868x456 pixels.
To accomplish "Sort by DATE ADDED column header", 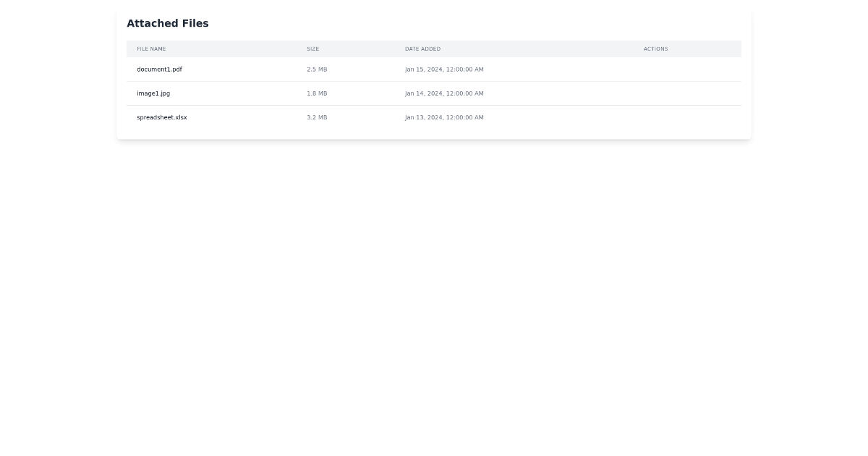I will click(x=422, y=48).
